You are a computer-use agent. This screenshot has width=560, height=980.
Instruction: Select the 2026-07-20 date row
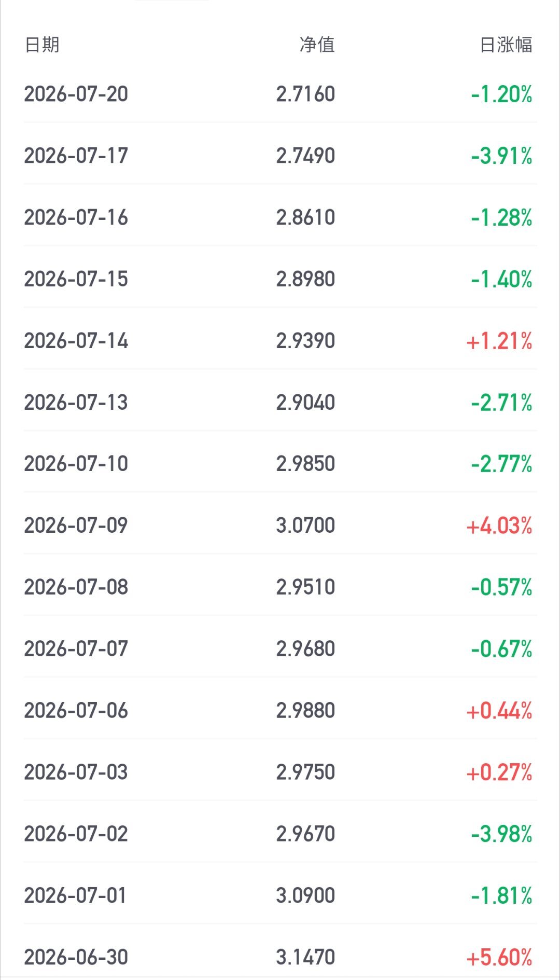pyautogui.click(x=280, y=94)
